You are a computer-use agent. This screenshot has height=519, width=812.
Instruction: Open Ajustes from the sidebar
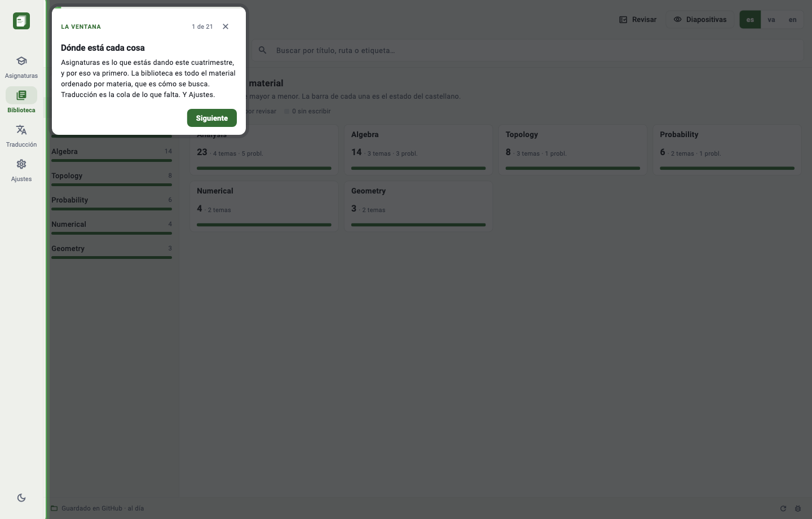coord(21,170)
